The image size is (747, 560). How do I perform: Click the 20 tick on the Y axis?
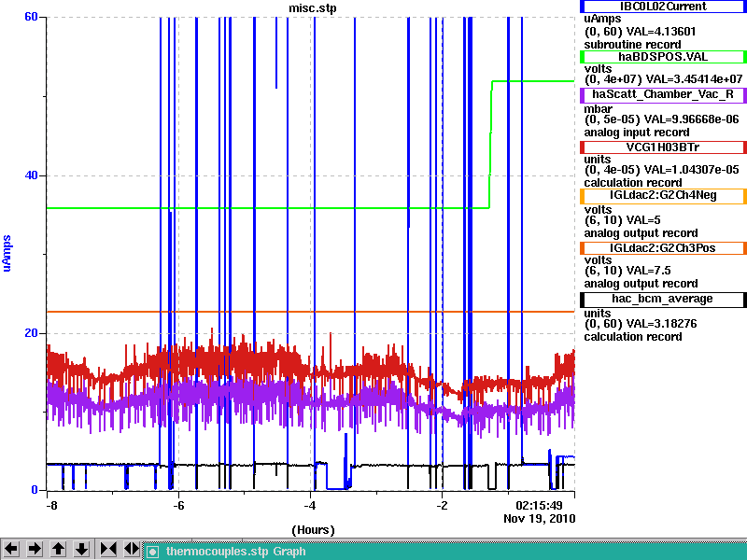[31, 333]
